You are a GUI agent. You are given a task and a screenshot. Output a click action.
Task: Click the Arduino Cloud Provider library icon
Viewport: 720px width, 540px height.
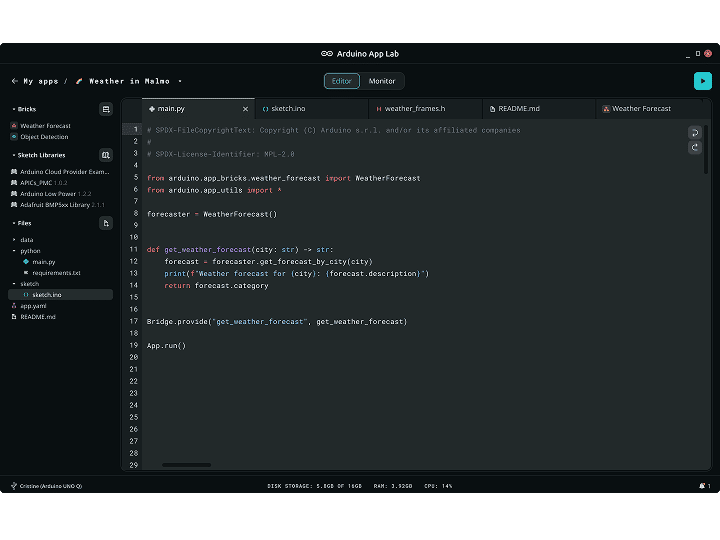point(14,172)
